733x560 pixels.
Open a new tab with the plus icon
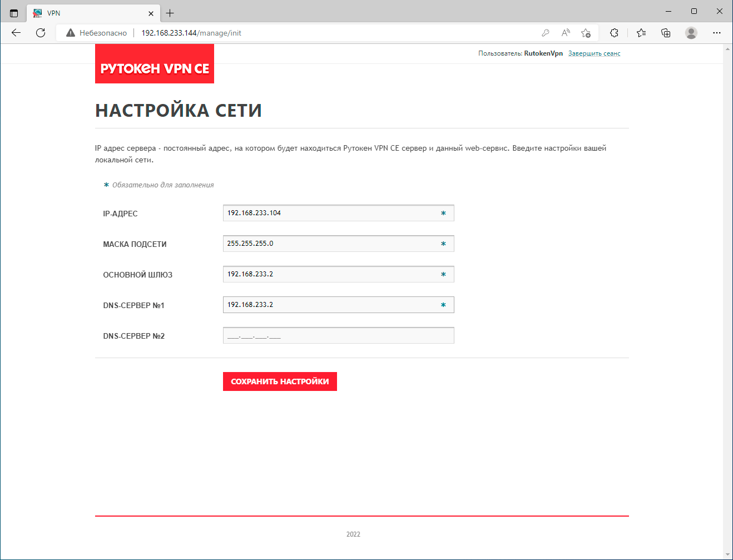tap(170, 13)
